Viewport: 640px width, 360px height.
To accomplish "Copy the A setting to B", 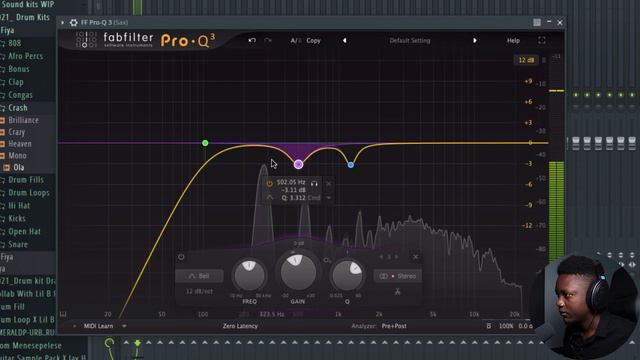I will pos(313,40).
